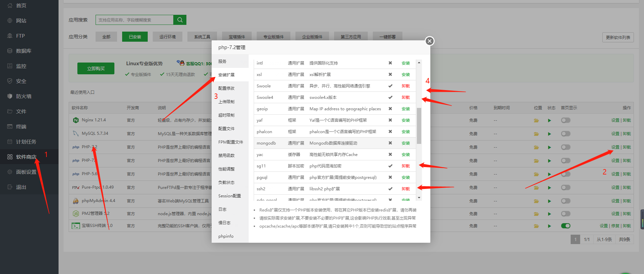The width and height of the screenshot is (644, 274).
Task: Open 服务 in php dialog menu
Action: pyautogui.click(x=230, y=61)
